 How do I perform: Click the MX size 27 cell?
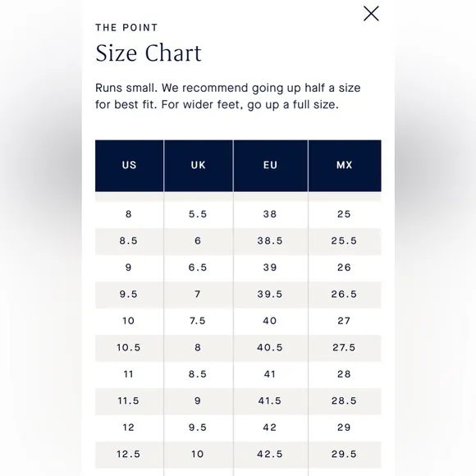tap(345, 321)
